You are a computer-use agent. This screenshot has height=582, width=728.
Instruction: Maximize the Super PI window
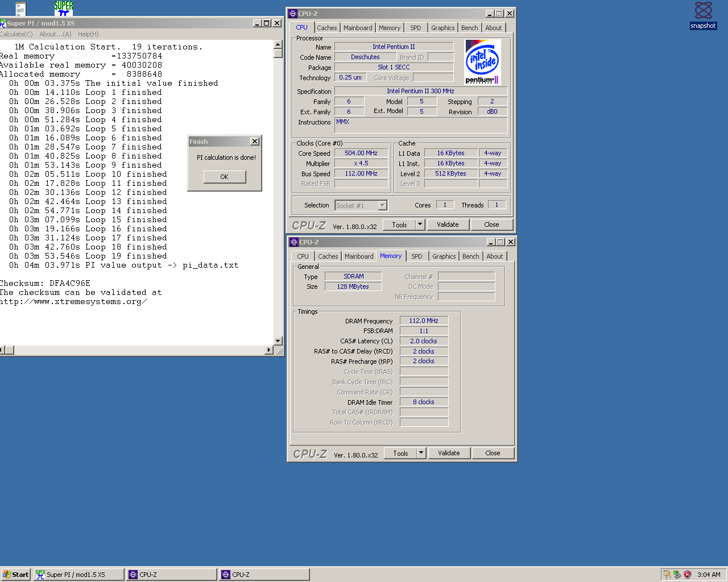[x=266, y=23]
